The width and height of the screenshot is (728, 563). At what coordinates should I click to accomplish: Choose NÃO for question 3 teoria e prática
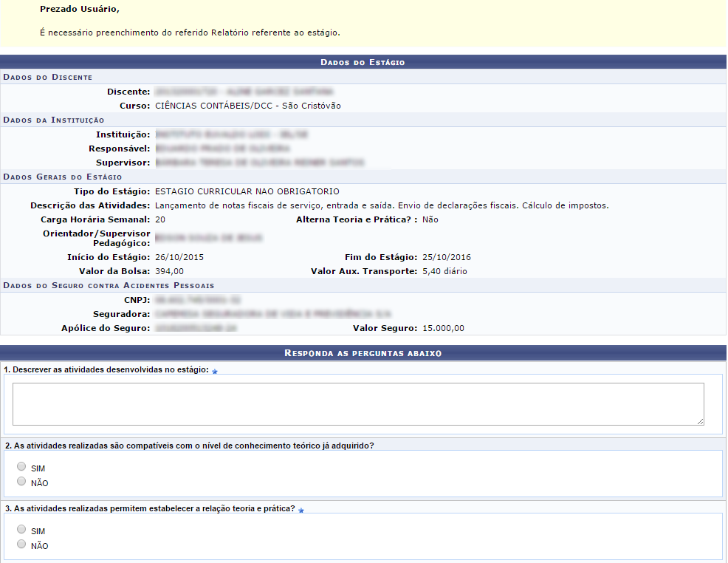point(21,544)
